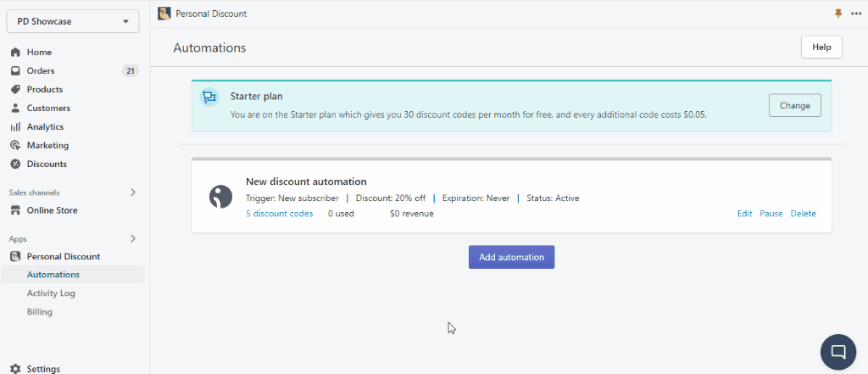
Task: Click the Settings gear icon
Action: [x=15, y=369]
